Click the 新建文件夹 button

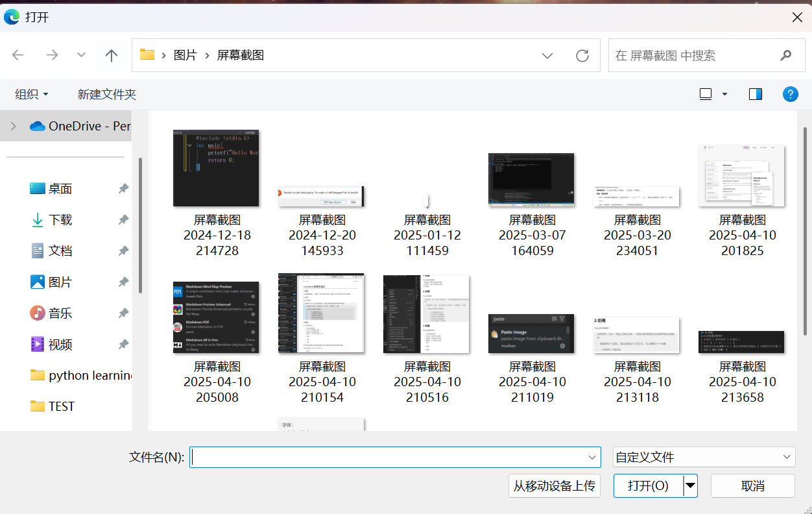pos(106,93)
